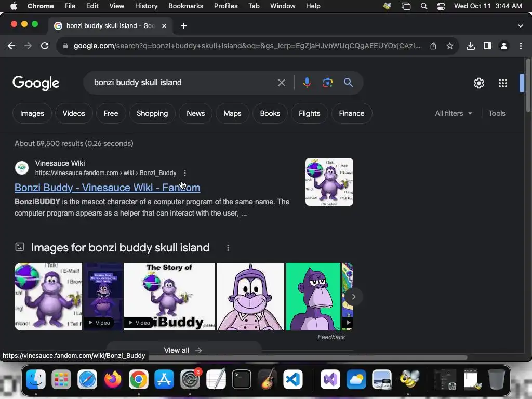Open Visual Studio Code from Dock
The height and width of the screenshot is (399, 532).
tap(293, 379)
